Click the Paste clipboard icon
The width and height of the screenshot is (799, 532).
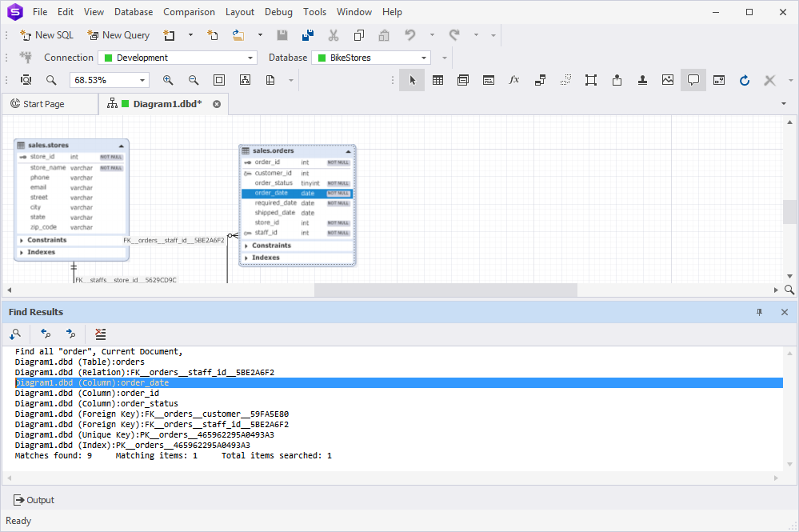(x=384, y=35)
